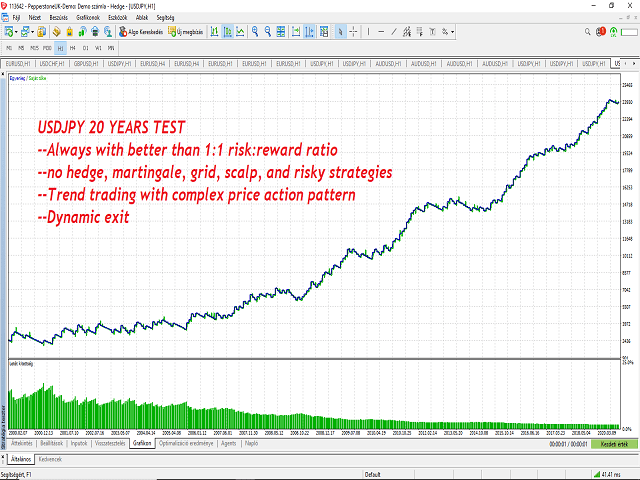Open the Nézet menu

(x=35, y=17)
